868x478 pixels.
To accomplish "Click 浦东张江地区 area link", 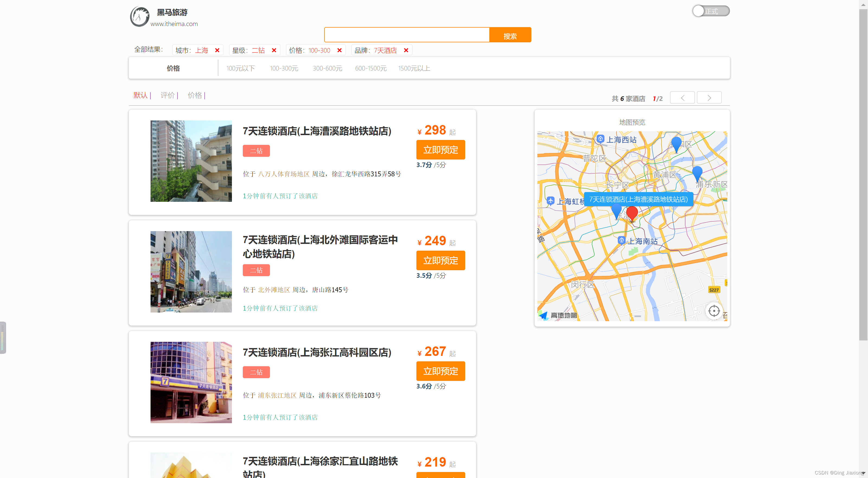I will pyautogui.click(x=277, y=396).
